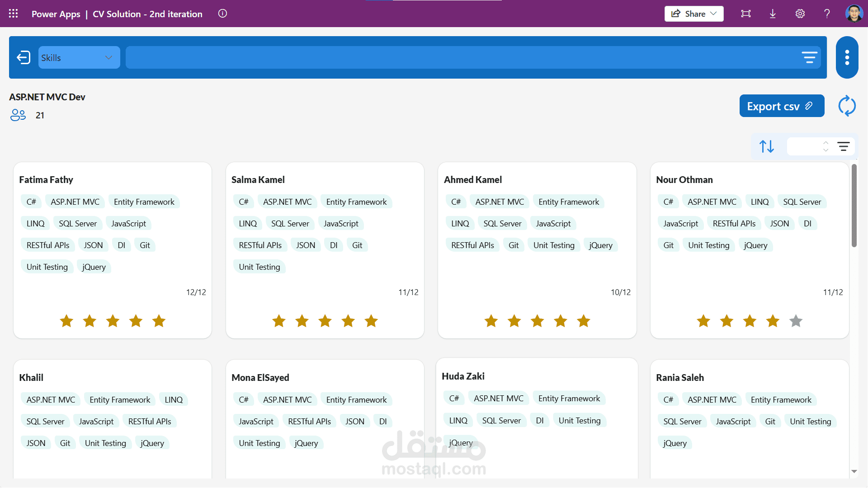Click Export csv button
This screenshot has height=488, width=868.
[x=782, y=106]
